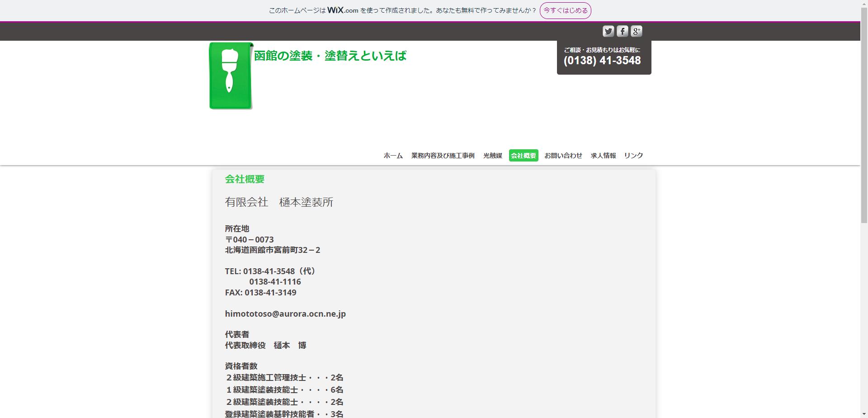This screenshot has height=418, width=868.
Task: Click the himototoso@aurora.ocn.ne.jp email address
Action: 285,314
